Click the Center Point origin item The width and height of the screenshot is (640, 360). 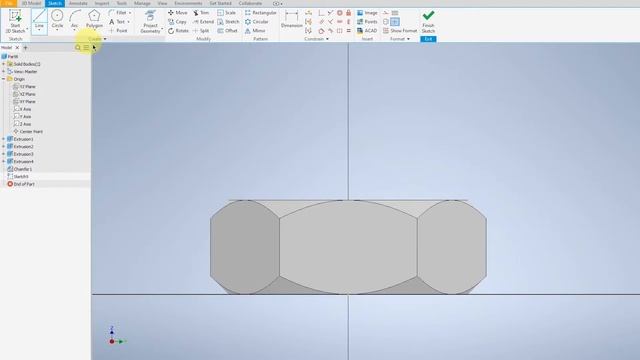(28, 131)
